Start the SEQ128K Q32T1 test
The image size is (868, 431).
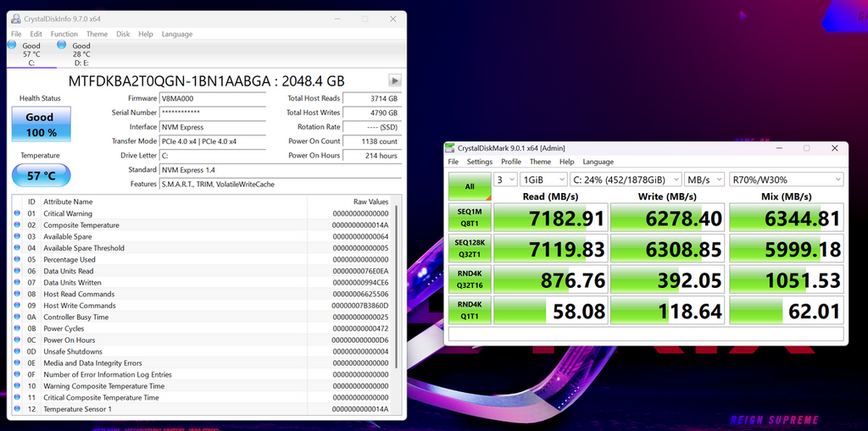[470, 248]
